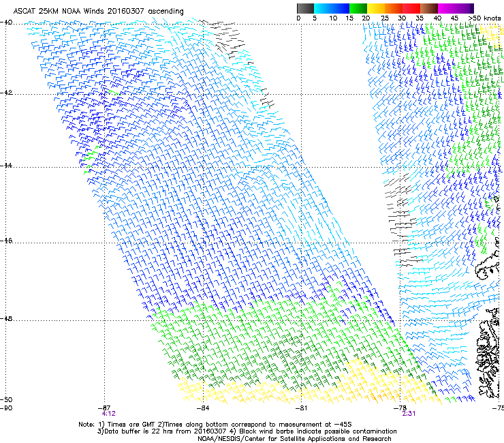This screenshot has height=443, width=504.
Task: Click the dark purple >50 knots legend color
Action: [x=472, y=8]
